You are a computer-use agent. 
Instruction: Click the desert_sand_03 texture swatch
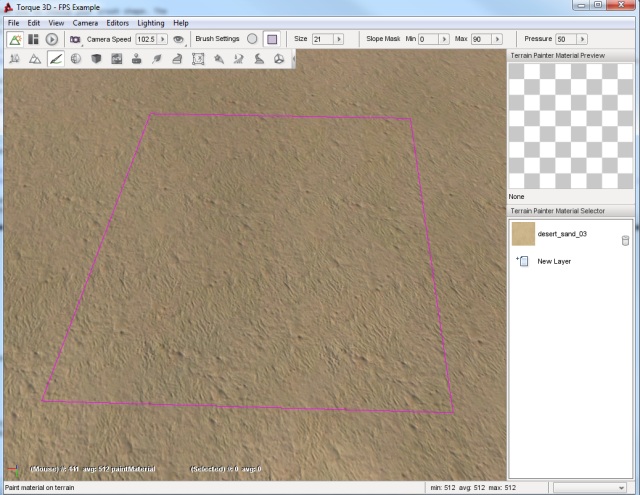[x=523, y=234]
